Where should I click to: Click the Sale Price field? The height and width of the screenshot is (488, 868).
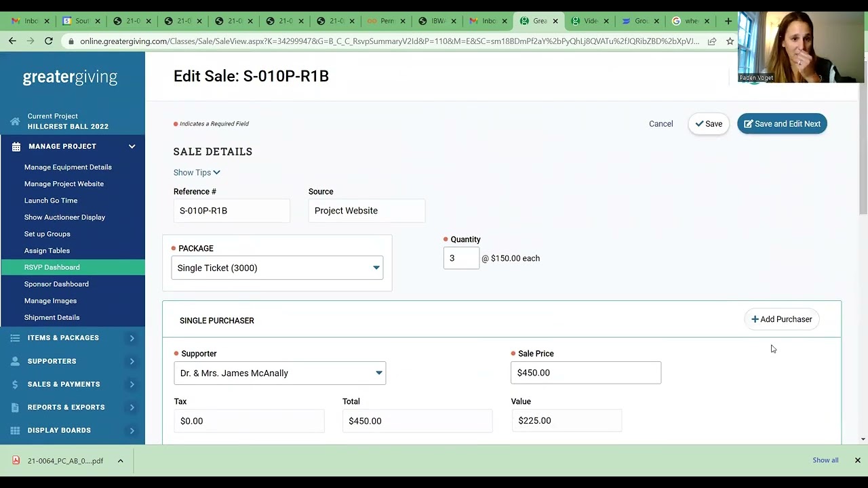(586, 373)
